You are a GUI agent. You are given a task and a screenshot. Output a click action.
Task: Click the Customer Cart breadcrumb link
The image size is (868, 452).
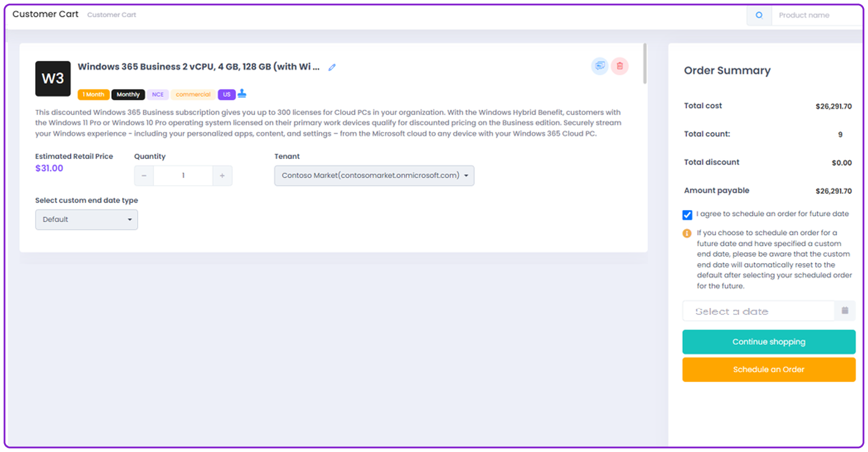pos(111,15)
